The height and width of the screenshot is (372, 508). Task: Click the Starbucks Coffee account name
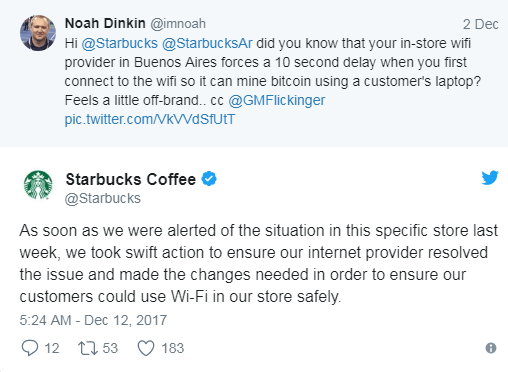131,179
